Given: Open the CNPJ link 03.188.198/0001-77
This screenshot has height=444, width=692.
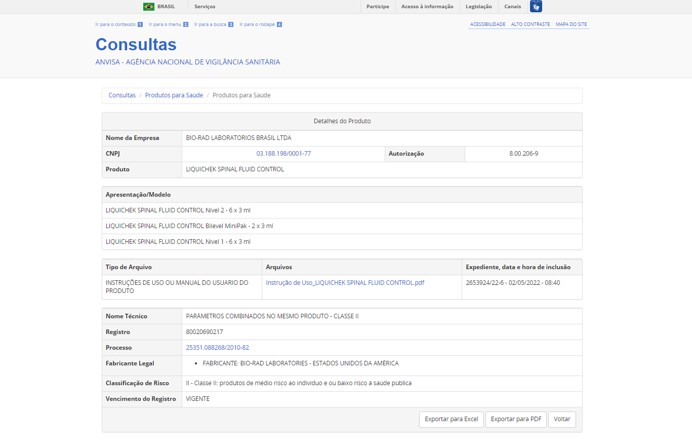Looking at the screenshot, I should pos(283,154).
